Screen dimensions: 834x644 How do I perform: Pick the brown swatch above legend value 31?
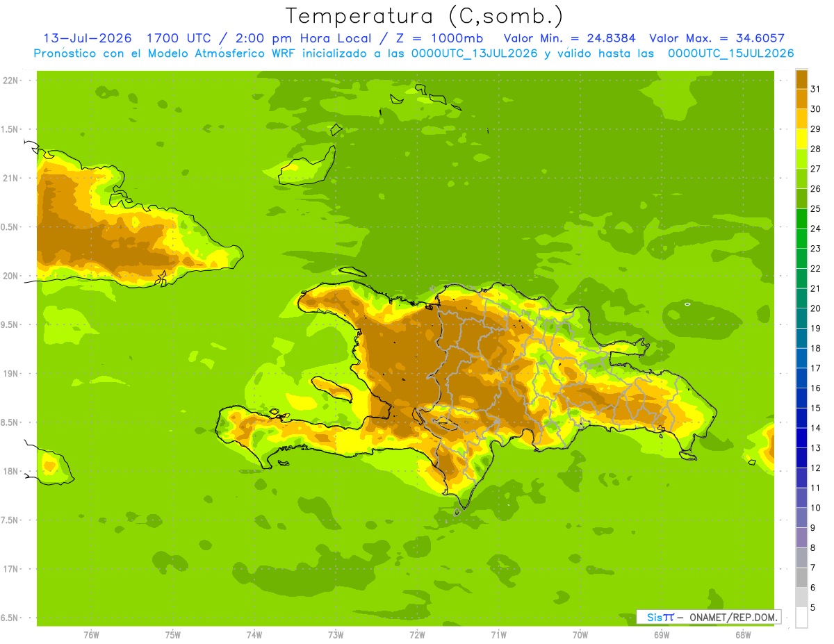[x=801, y=79]
